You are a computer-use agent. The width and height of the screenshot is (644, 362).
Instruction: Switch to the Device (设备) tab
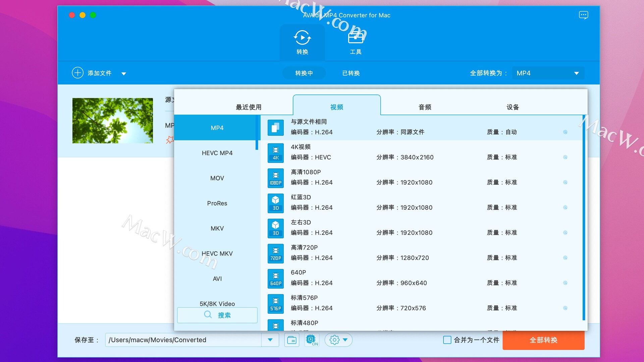pyautogui.click(x=513, y=107)
